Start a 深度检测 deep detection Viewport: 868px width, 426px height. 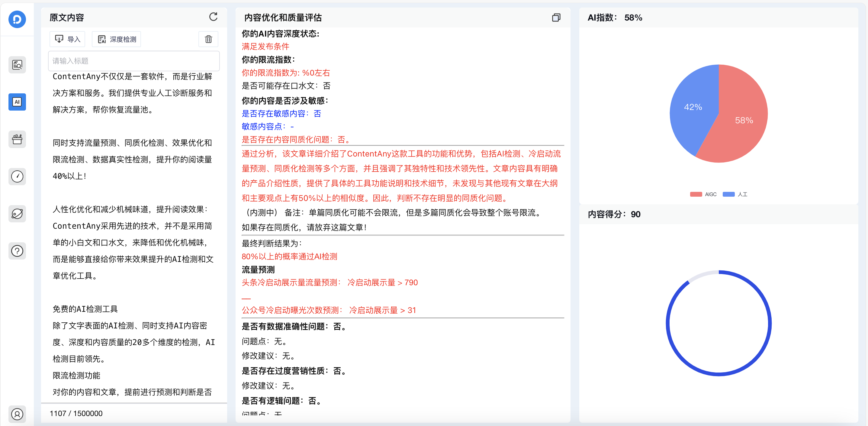click(116, 39)
